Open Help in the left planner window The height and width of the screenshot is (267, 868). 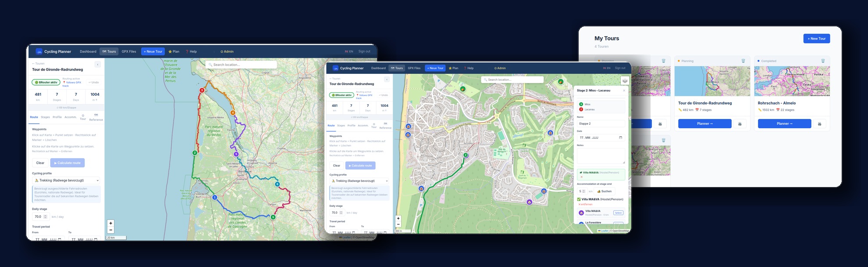point(191,51)
